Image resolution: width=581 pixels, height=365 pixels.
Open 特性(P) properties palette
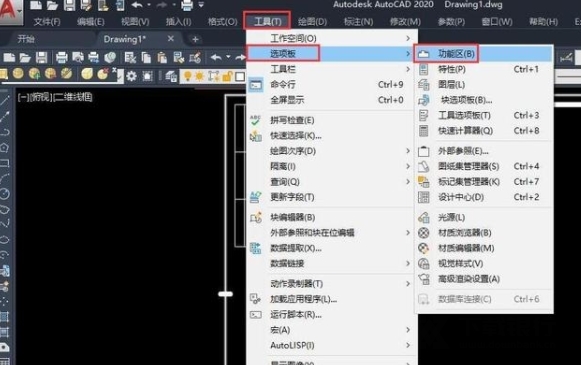pos(484,69)
